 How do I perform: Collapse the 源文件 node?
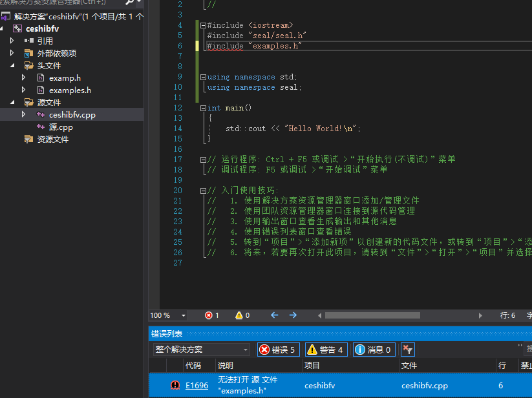coord(12,102)
